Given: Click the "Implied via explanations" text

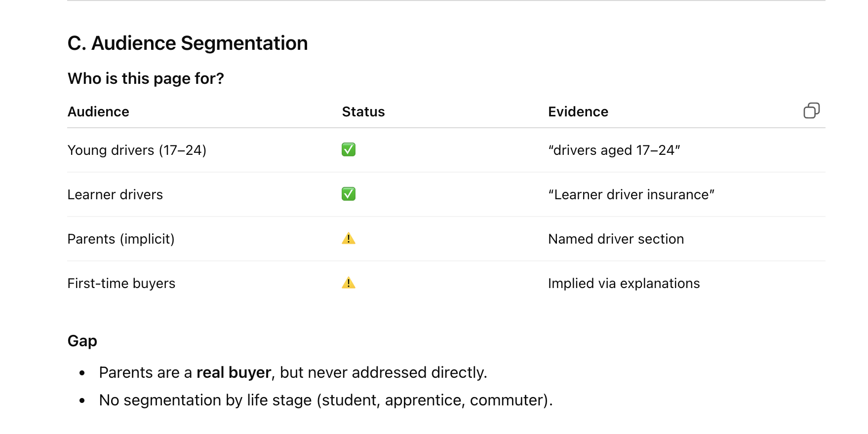Looking at the screenshot, I should coord(624,284).
